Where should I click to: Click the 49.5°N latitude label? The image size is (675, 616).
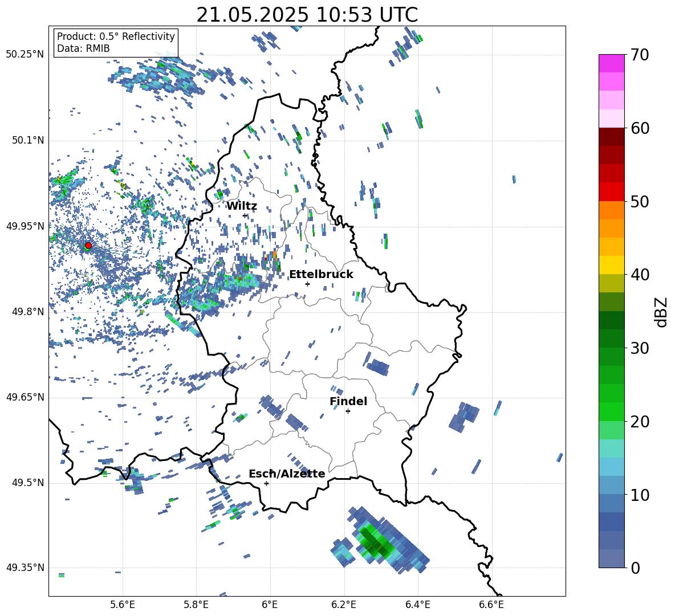27,483
